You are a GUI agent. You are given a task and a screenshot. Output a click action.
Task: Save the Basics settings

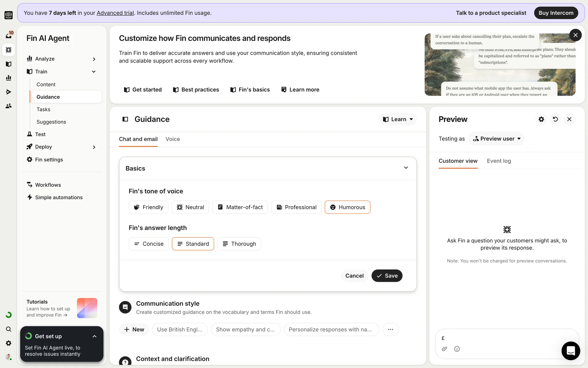click(387, 276)
